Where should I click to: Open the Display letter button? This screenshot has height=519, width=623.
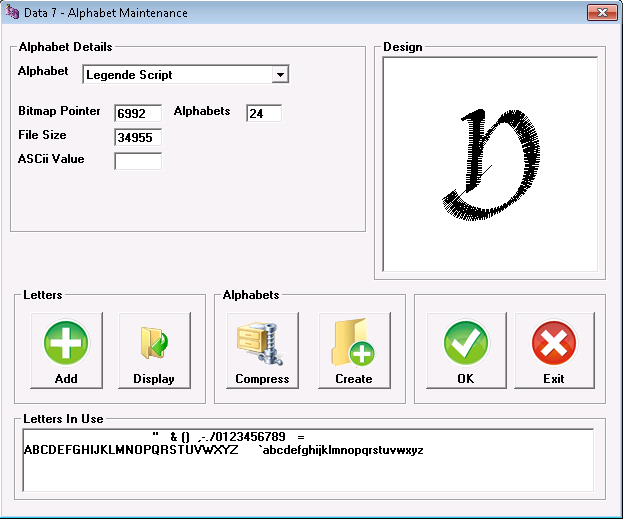(x=154, y=350)
